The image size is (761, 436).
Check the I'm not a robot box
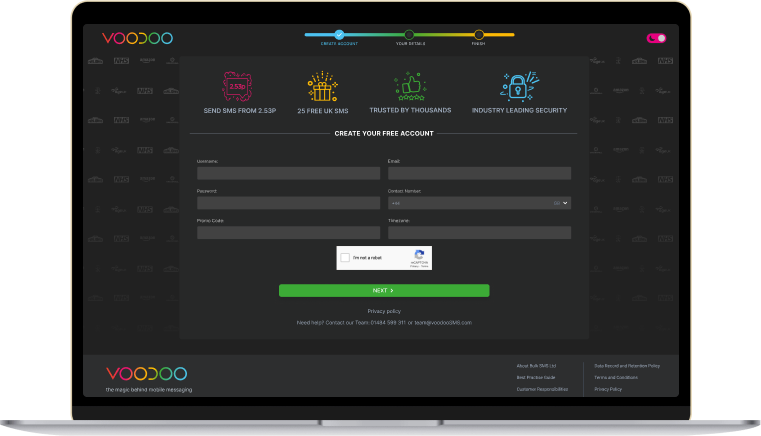(346, 258)
